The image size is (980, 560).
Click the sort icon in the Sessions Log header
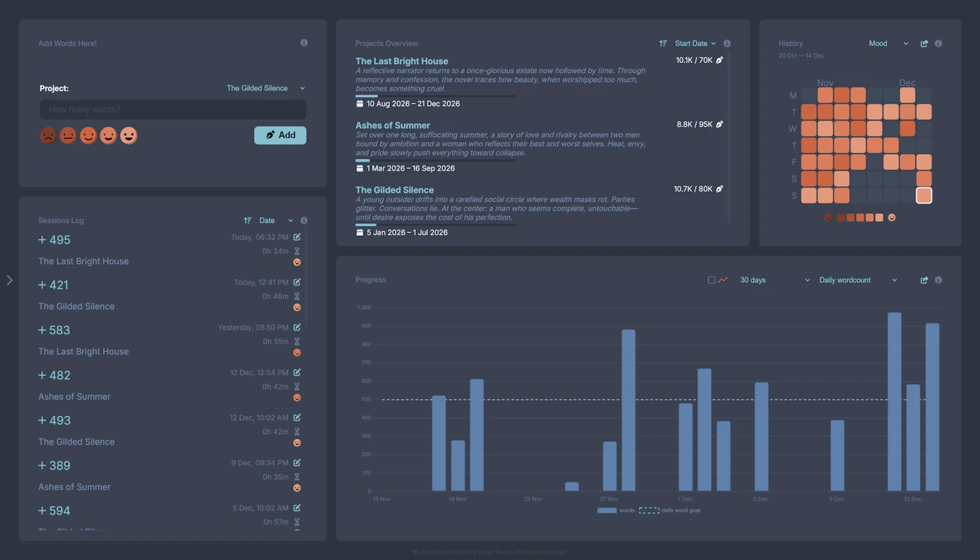coord(248,220)
